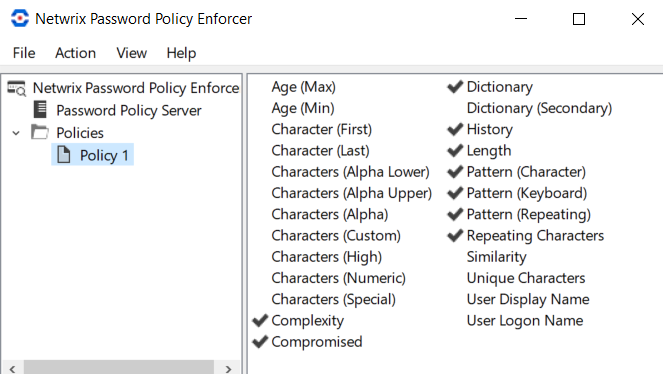This screenshot has height=374, width=663.
Task: Close the Netwrix Password Policy Enforcer window
Action: coord(638,19)
